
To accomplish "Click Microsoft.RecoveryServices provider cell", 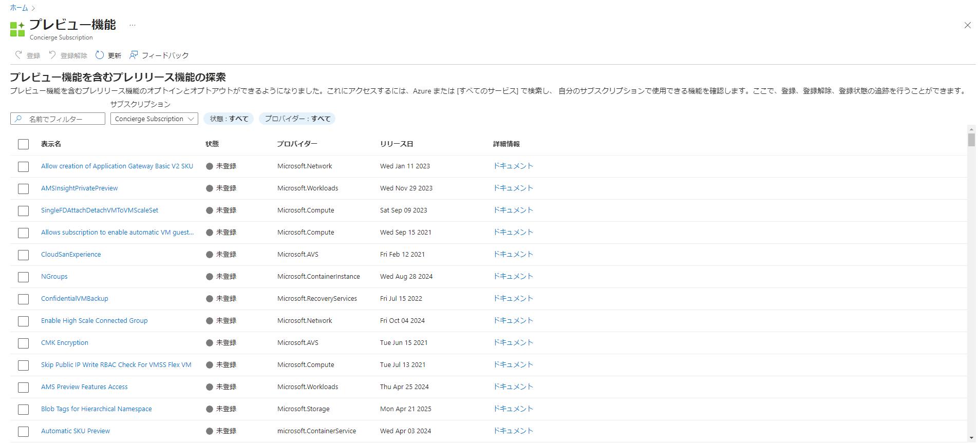I will (317, 299).
